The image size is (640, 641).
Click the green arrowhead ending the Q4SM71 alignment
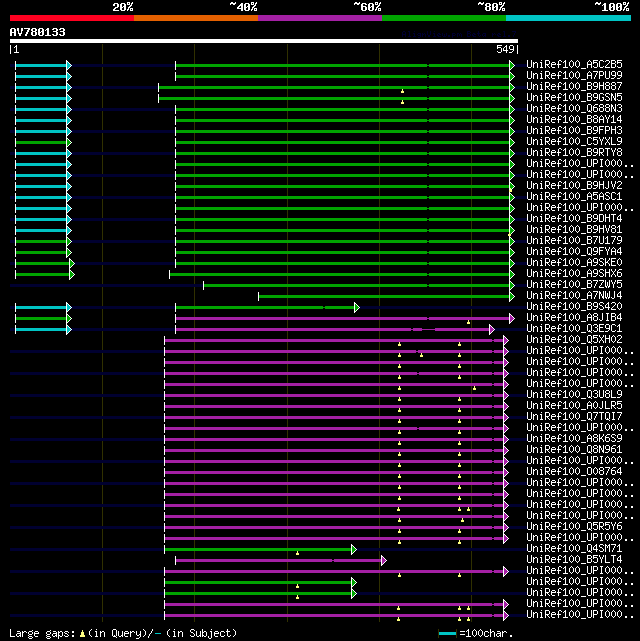353,549
